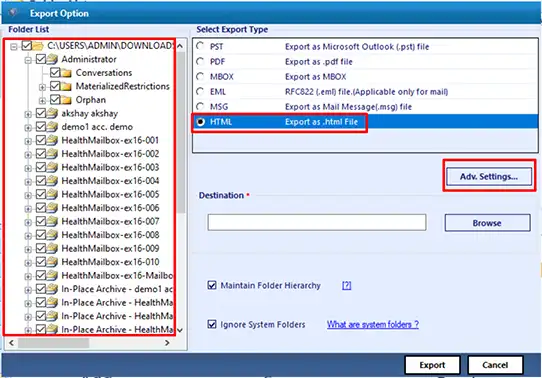Uncheck the HealthMailbox-ex16-006 checkbox

pyautogui.click(x=41, y=208)
